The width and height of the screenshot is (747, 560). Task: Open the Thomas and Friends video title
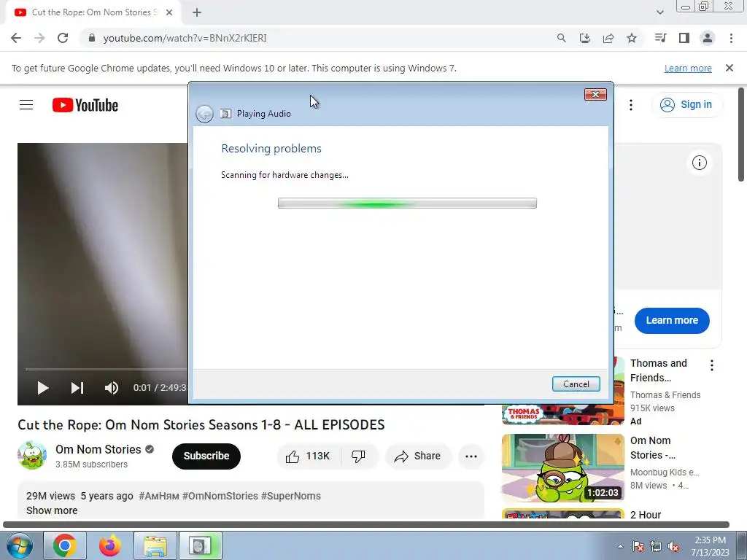(x=659, y=370)
